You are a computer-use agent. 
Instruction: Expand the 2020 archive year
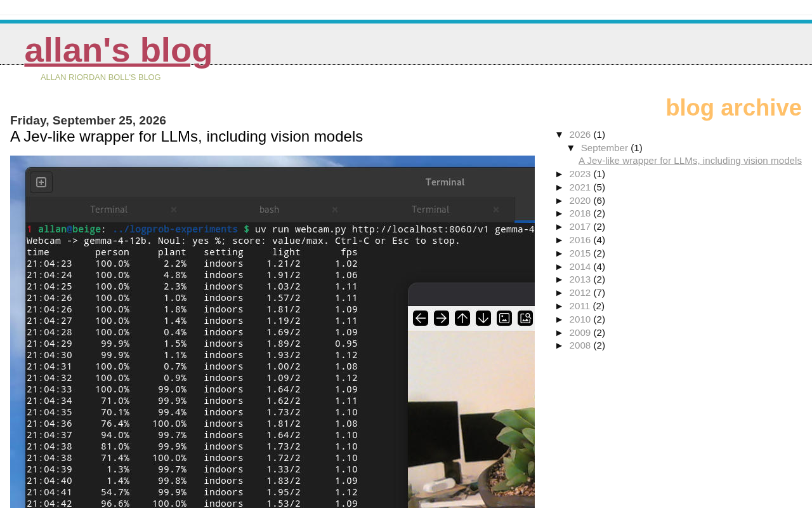coord(560,201)
